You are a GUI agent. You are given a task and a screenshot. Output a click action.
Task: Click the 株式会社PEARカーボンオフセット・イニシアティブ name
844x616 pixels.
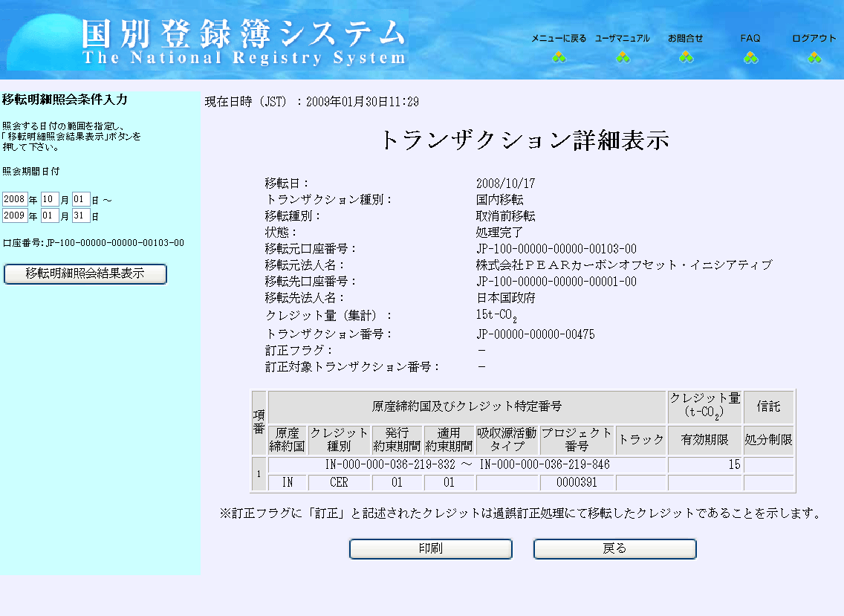coord(624,265)
